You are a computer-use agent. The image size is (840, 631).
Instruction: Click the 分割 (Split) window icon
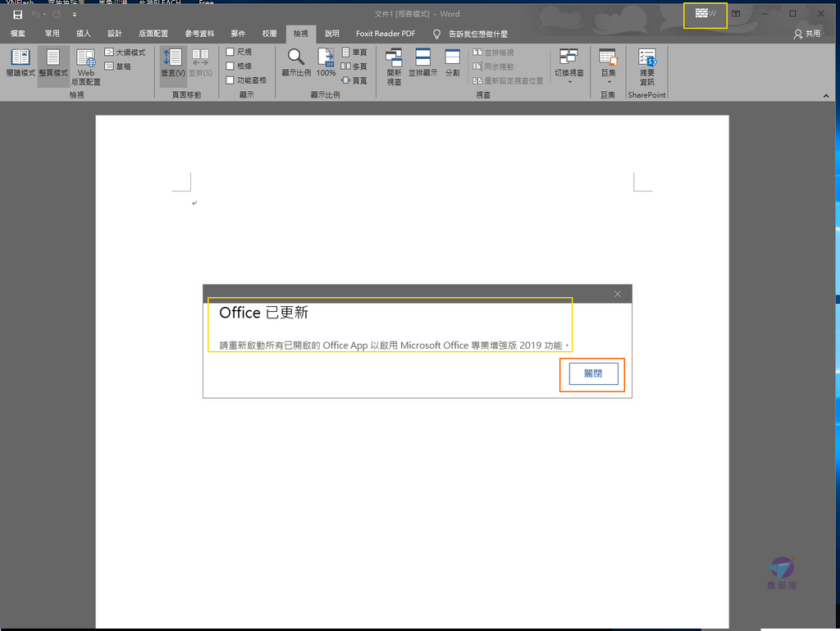point(452,57)
